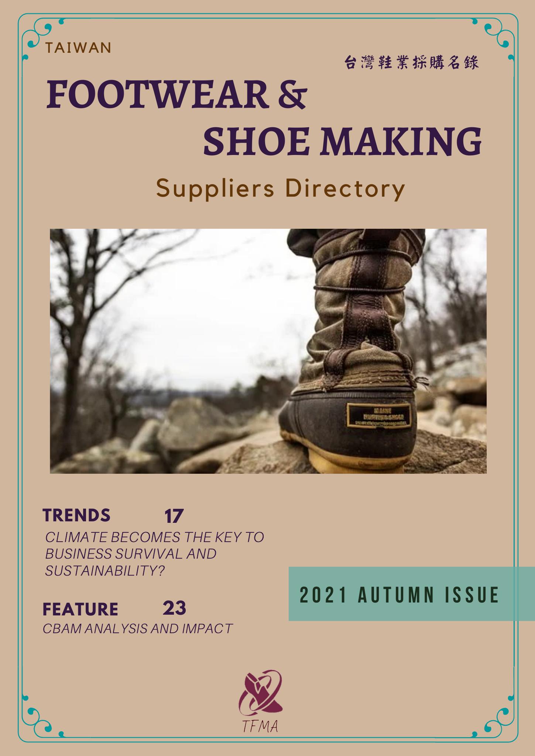Click page number 17 beside TRENDS

pyautogui.click(x=174, y=516)
